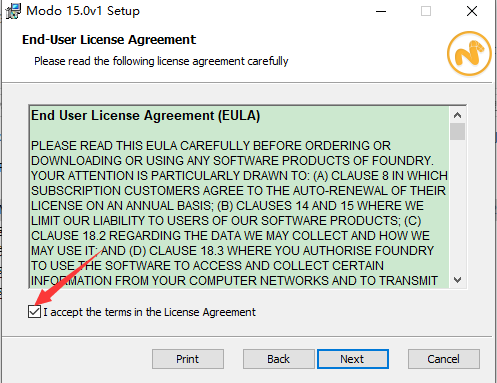Click the EULA scrollbar down arrow
Viewport: 497px width, 383px height.
coord(457,280)
